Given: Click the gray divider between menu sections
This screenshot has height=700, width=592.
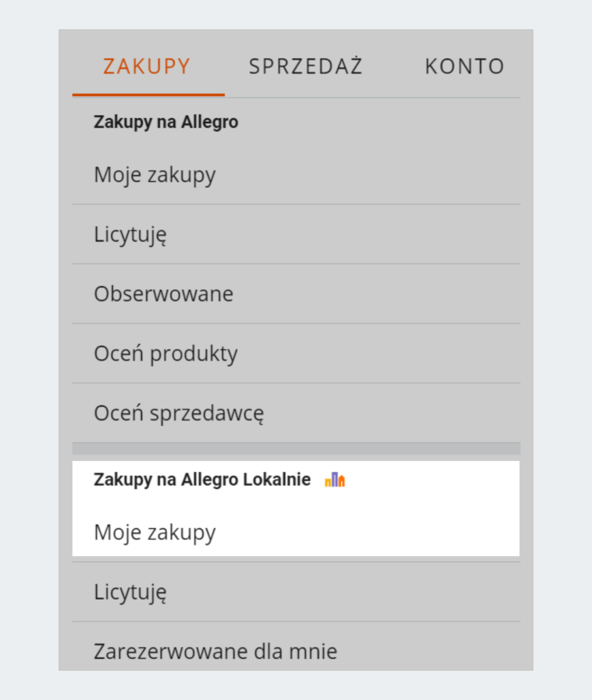Looking at the screenshot, I should pos(296,447).
